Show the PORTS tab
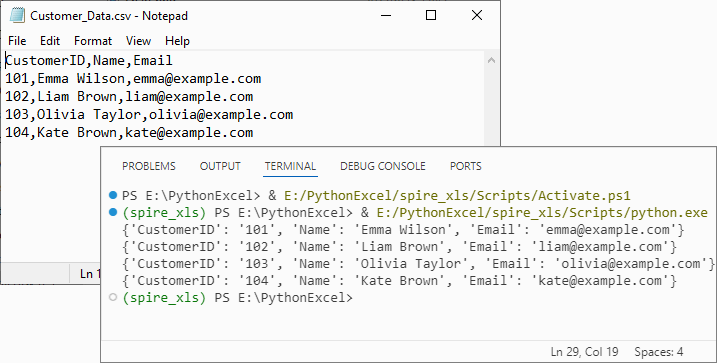The height and width of the screenshot is (363, 717). [466, 166]
